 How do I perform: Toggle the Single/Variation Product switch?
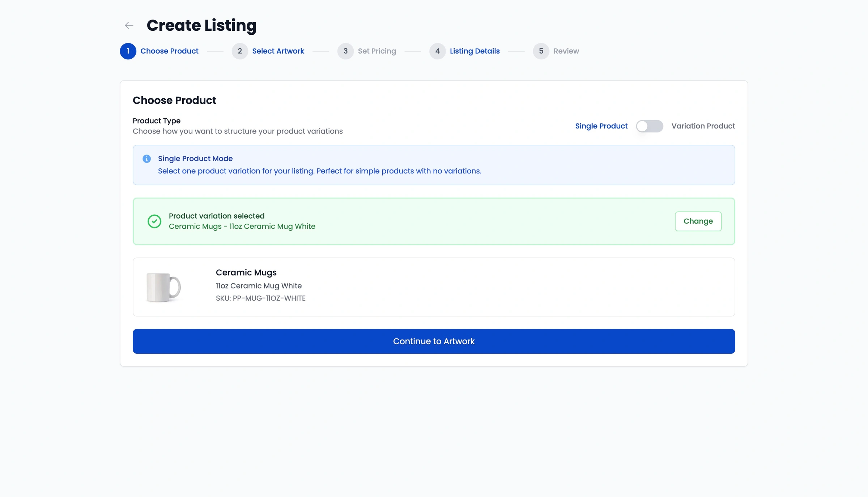point(650,126)
